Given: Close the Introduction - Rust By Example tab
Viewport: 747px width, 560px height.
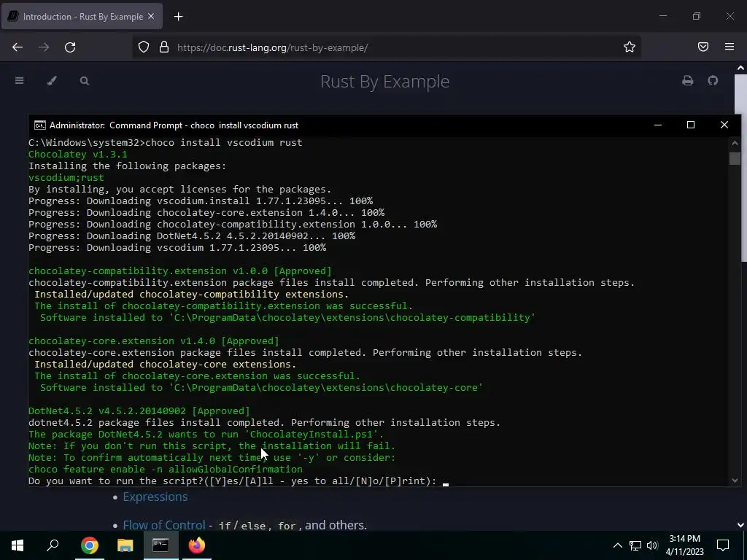Looking at the screenshot, I should pos(151,16).
